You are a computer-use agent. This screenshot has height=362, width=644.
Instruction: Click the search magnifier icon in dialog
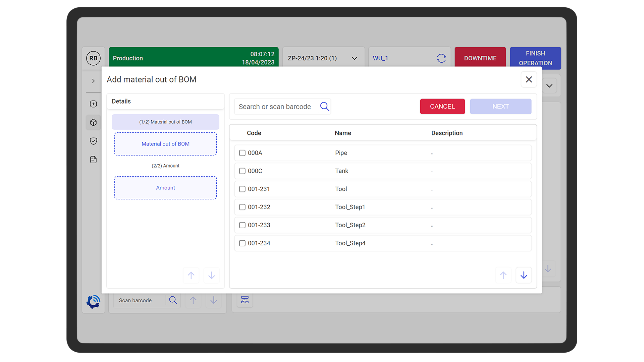(324, 107)
